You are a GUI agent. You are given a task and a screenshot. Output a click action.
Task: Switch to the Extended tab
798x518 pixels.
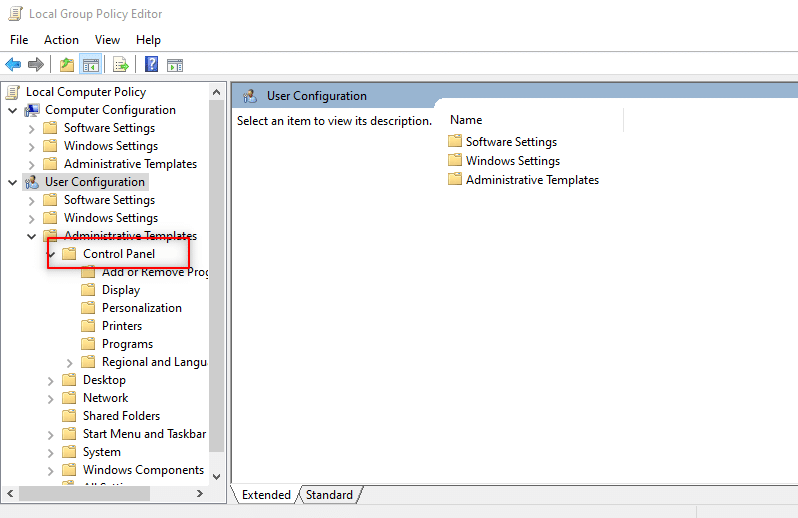(266, 495)
